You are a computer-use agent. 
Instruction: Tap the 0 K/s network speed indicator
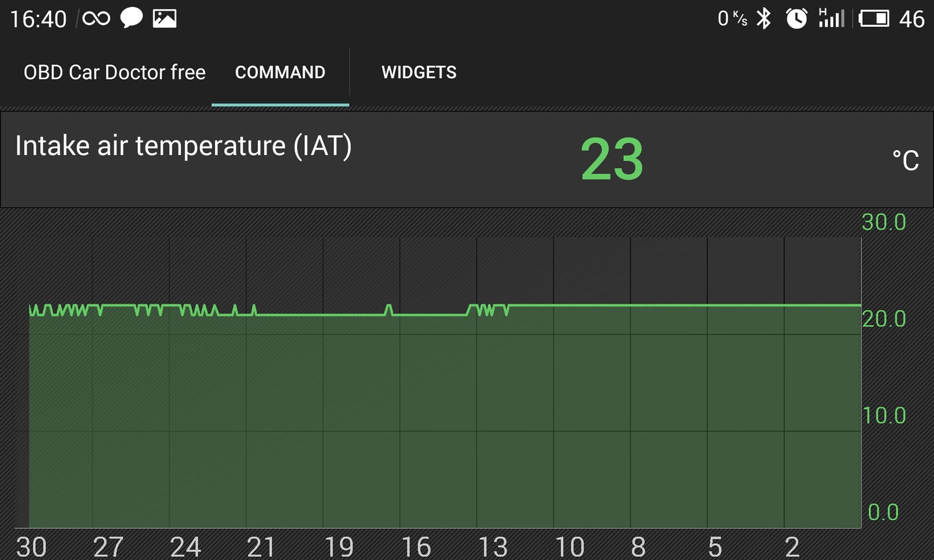click(733, 18)
